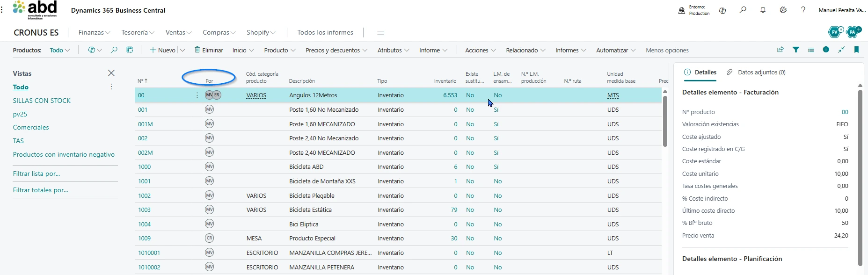Image resolution: width=868 pixels, height=275 pixels.
Task: Switch the list layout view icon
Action: click(x=811, y=50)
